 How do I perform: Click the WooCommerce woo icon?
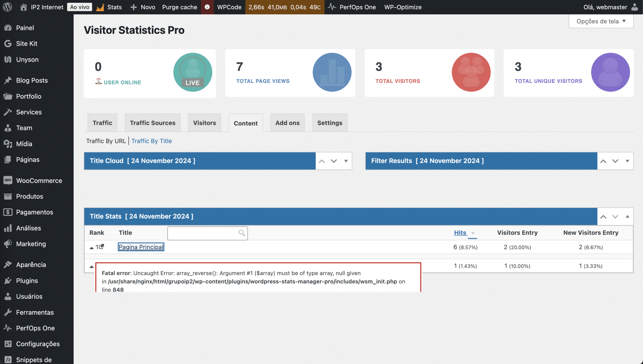(8, 180)
